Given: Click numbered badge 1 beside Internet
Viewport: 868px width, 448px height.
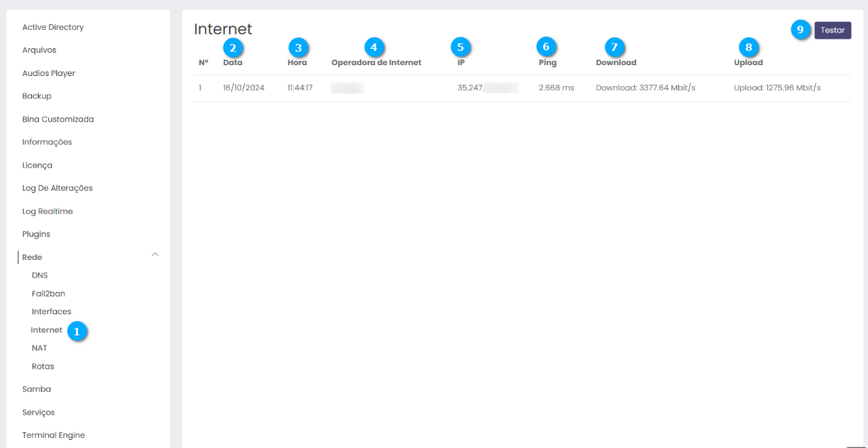Looking at the screenshot, I should (77, 331).
